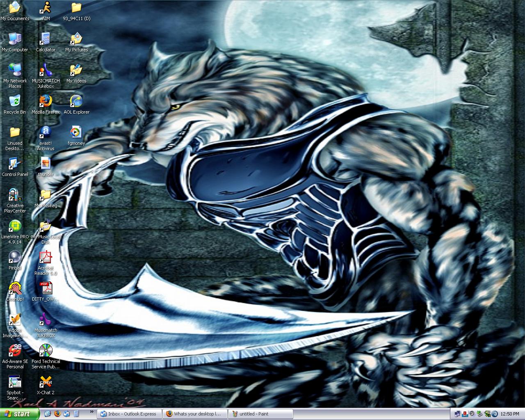
Task: Select the avast! Antivirus icon
Action: click(x=46, y=132)
